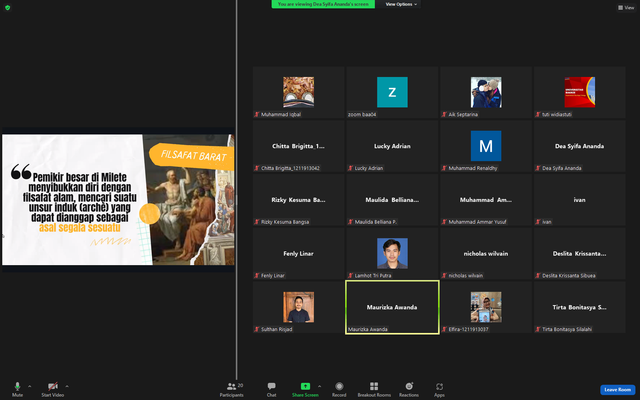Viewport: 640px width, 400px height.
Task: Open video options arrow next to Start Video
Action: (x=67, y=386)
